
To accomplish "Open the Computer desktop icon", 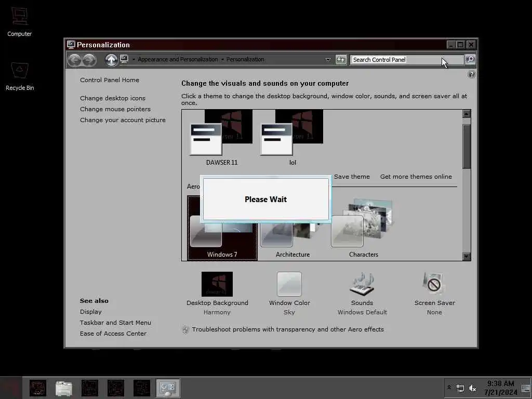I will (19, 22).
